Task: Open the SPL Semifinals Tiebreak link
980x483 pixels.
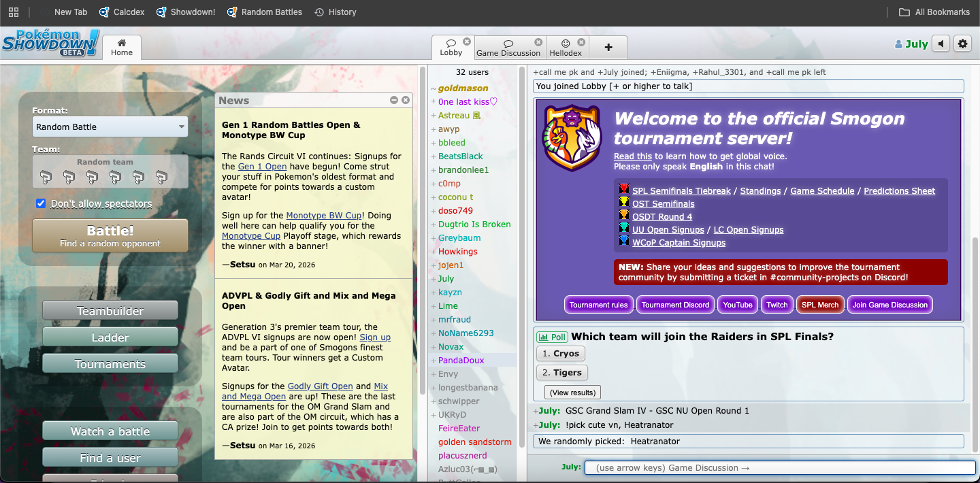Action: tap(681, 191)
